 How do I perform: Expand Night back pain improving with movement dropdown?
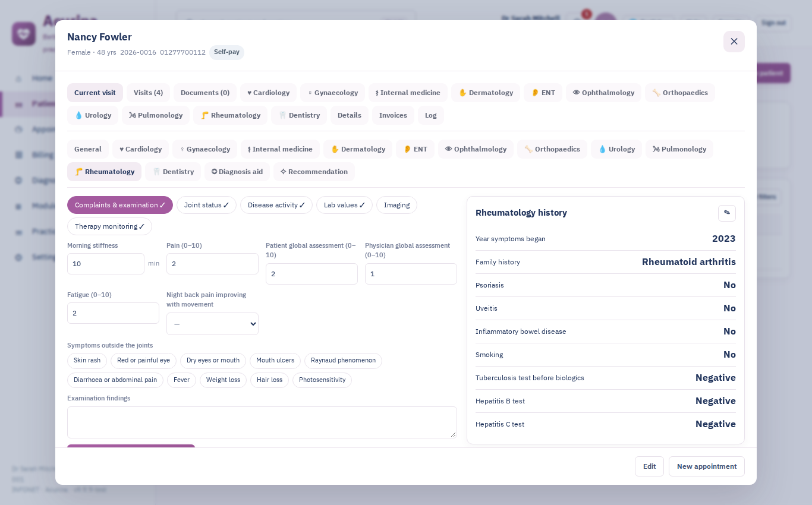[212, 324]
